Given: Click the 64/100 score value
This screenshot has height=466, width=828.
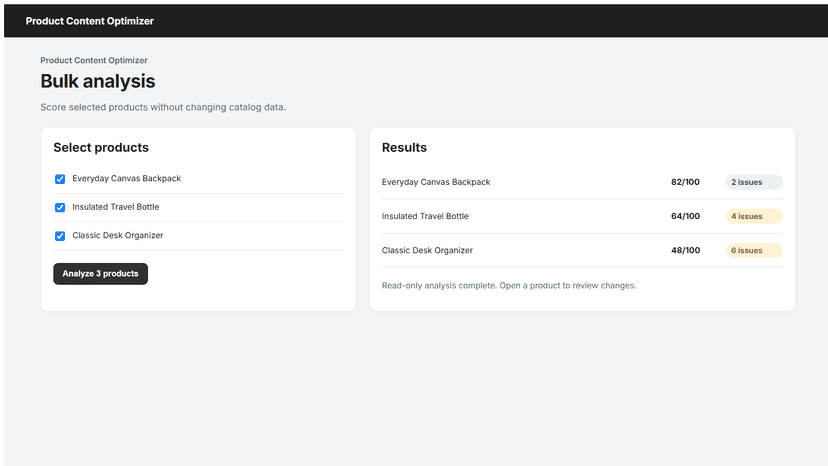Looking at the screenshot, I should click(x=685, y=216).
